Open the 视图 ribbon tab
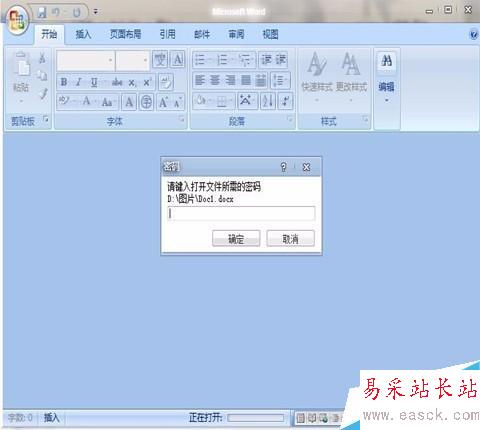 pyautogui.click(x=270, y=34)
